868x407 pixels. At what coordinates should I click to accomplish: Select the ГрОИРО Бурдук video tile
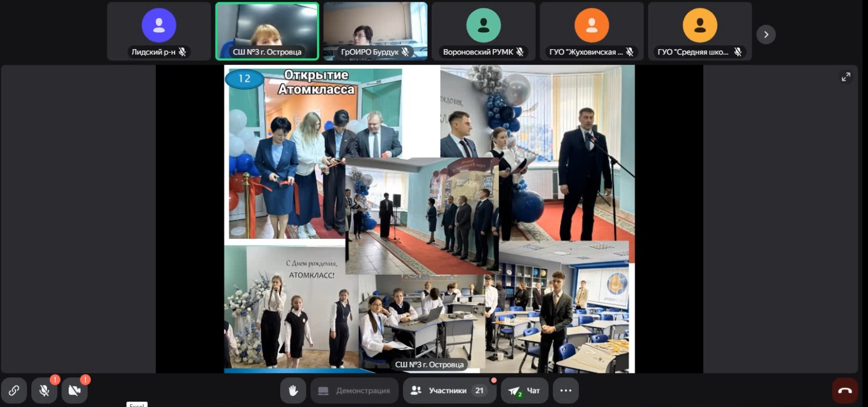click(x=375, y=31)
